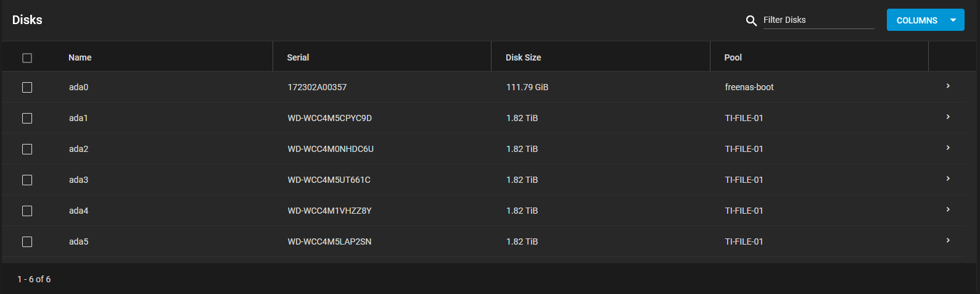The image size is (980, 294).
Task: Click the search magnifier icon
Action: (751, 20)
